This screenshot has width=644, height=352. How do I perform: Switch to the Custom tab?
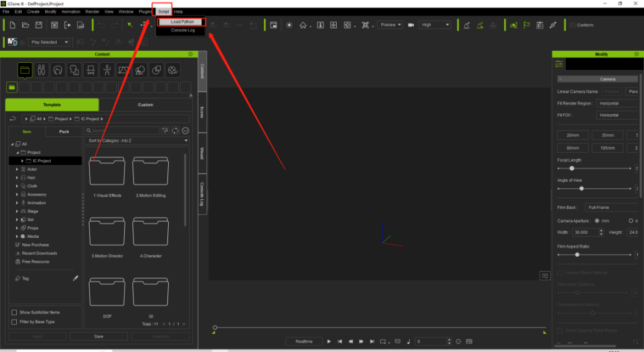tap(145, 105)
